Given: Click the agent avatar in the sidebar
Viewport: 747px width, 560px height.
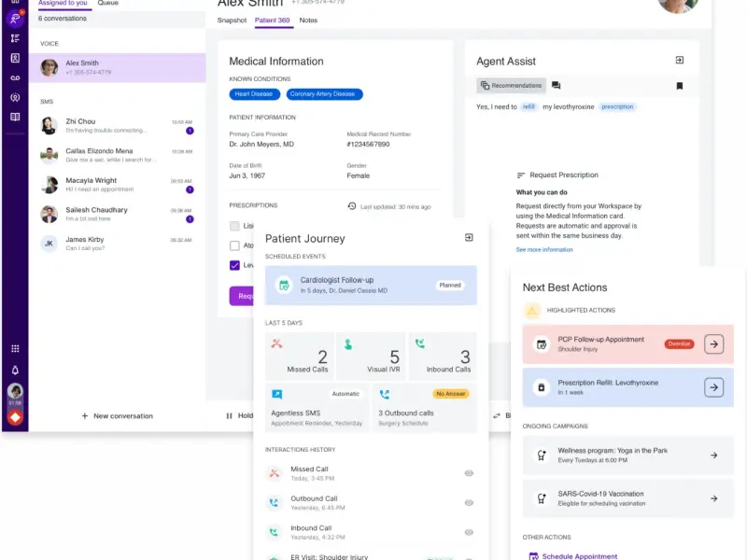Looking at the screenshot, I should click(15, 391).
